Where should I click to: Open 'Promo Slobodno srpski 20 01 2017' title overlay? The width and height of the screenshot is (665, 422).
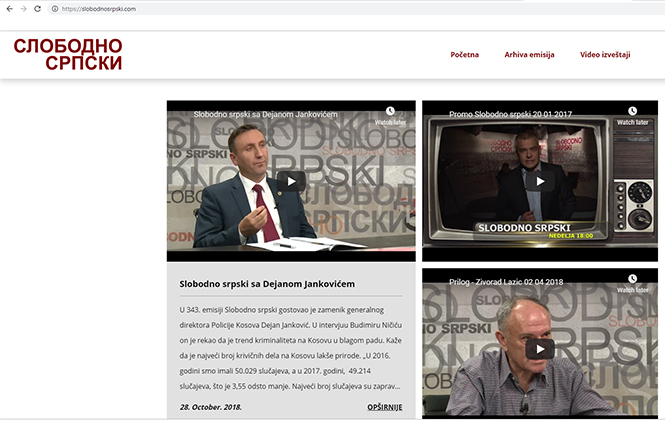pyautogui.click(x=510, y=115)
